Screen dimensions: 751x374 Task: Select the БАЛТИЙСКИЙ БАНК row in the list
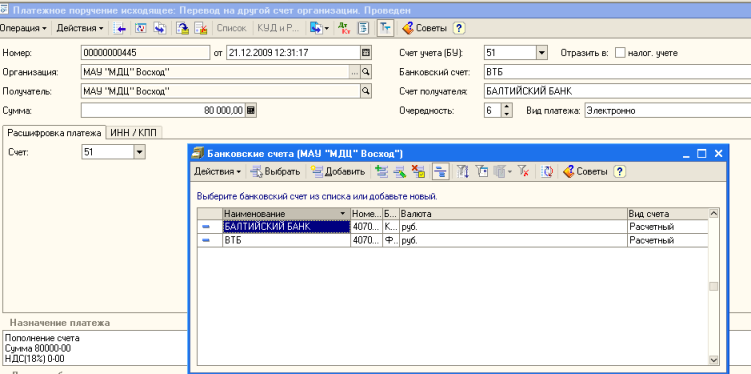(x=453, y=227)
